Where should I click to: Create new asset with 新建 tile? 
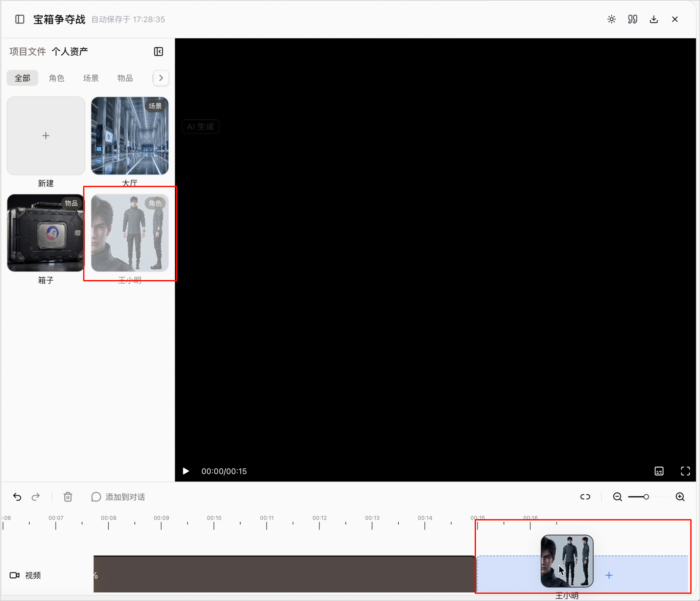46,135
